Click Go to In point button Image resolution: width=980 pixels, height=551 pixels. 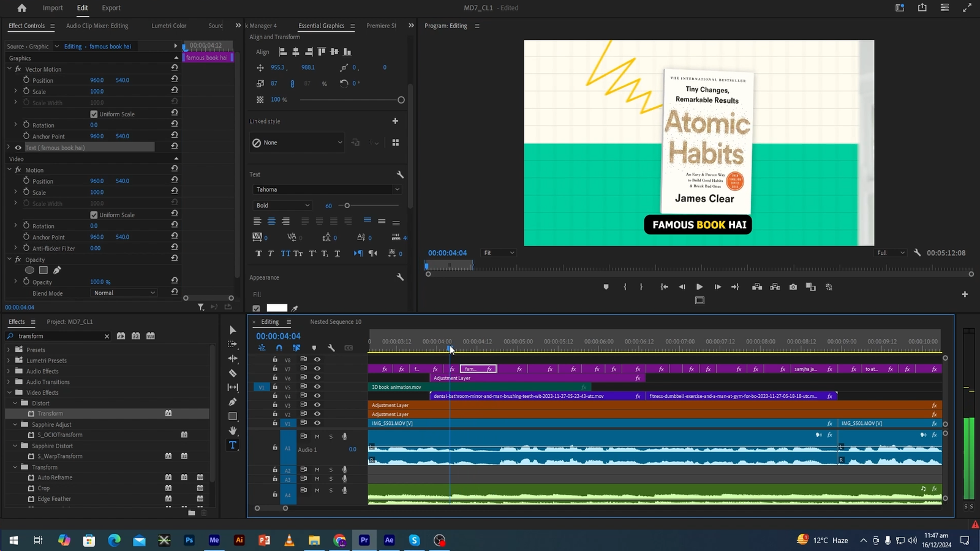664,287
